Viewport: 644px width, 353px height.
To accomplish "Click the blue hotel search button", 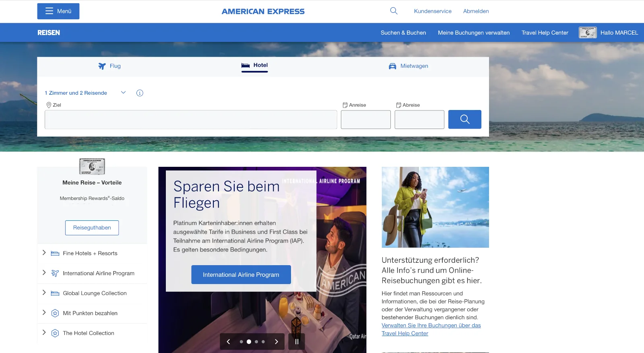I will (x=465, y=119).
